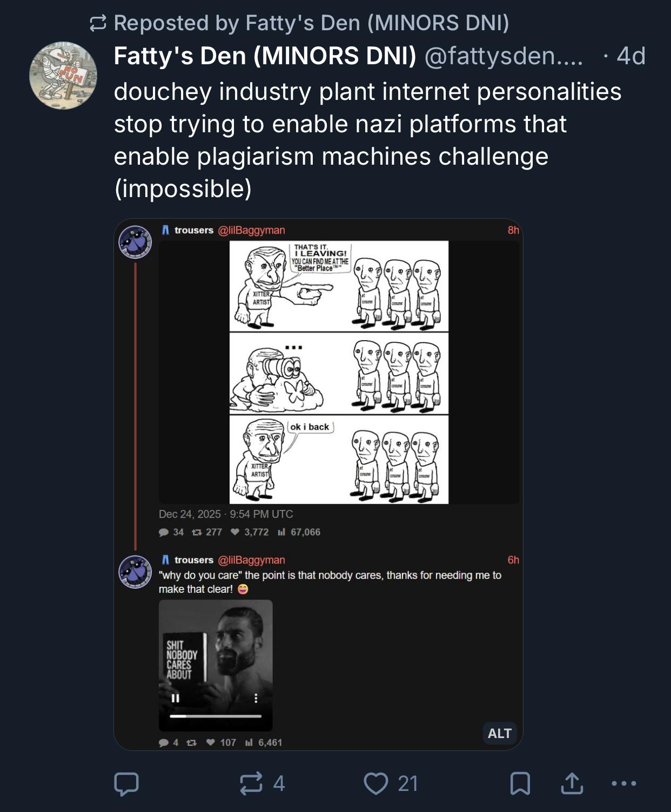Click the heart count 3,772 on the first tweet
The image size is (671, 812).
point(250,532)
